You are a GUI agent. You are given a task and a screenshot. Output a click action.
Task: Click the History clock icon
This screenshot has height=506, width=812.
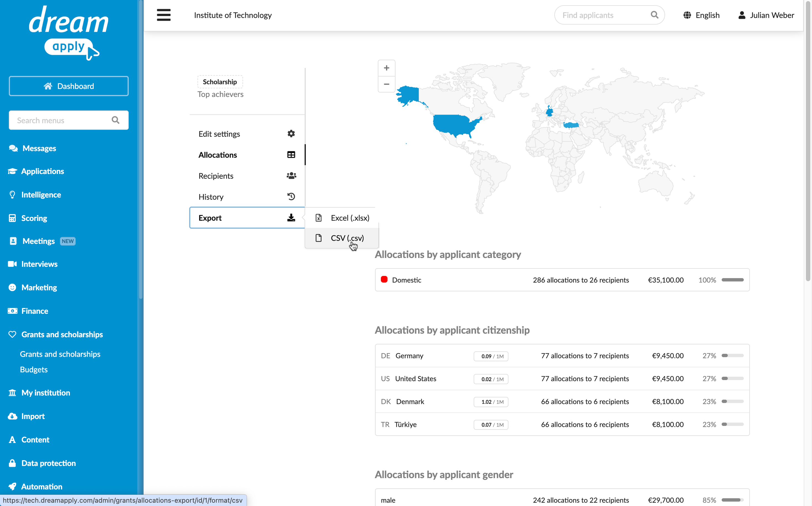pyautogui.click(x=291, y=196)
